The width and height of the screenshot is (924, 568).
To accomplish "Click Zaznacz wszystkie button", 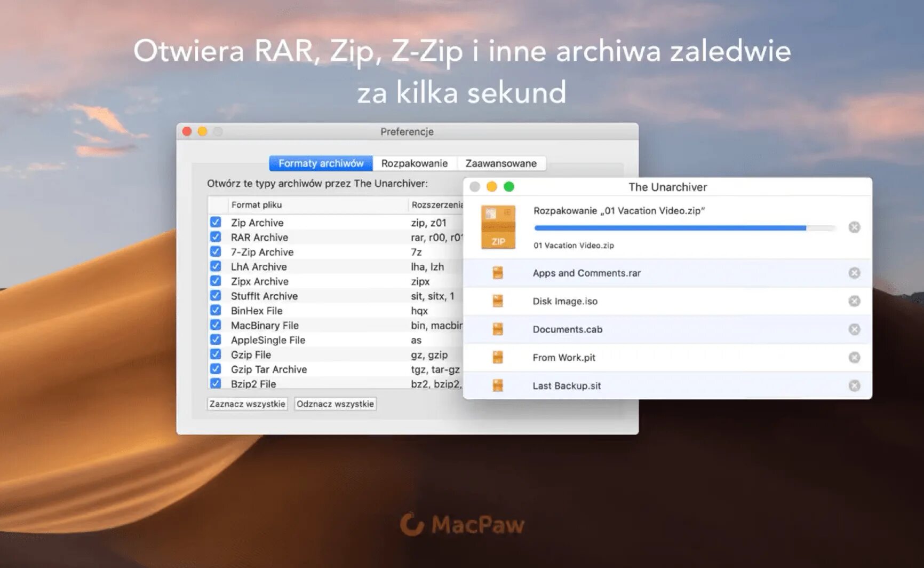I will (x=247, y=404).
